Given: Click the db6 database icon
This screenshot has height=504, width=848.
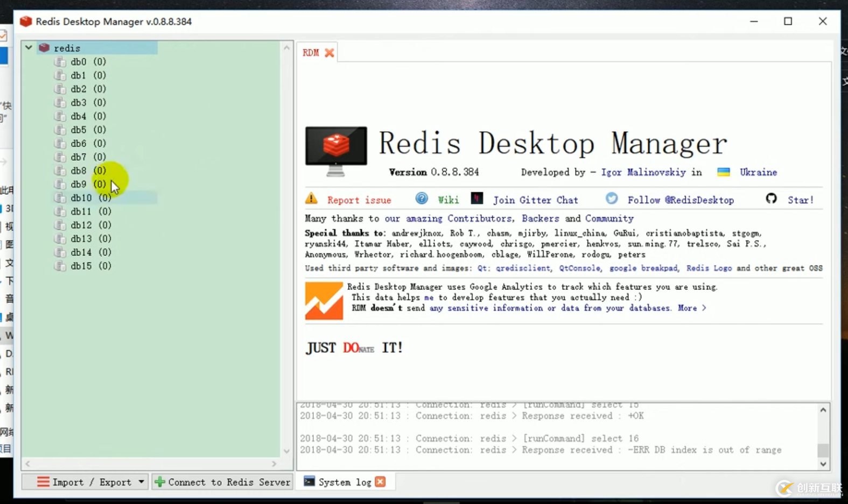Looking at the screenshot, I should coord(60,144).
